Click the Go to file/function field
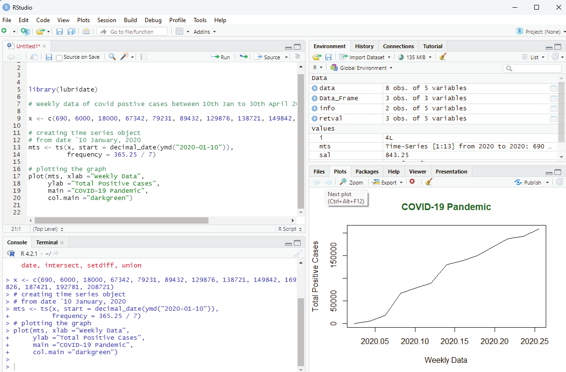566x372 pixels. [132, 32]
